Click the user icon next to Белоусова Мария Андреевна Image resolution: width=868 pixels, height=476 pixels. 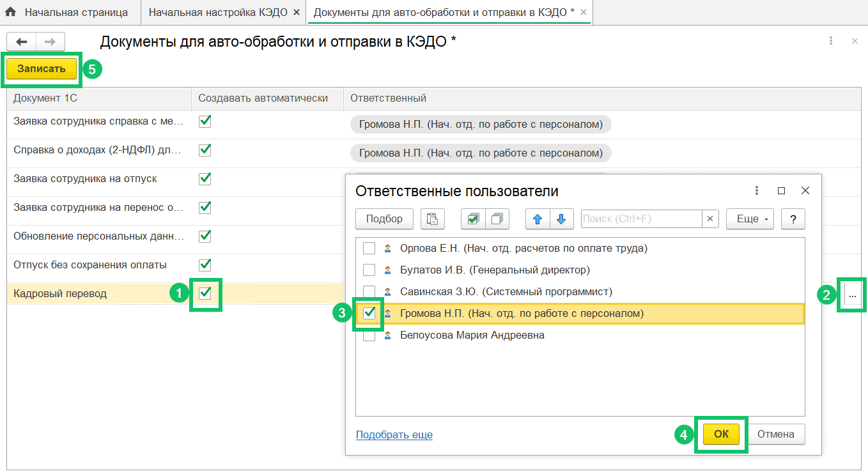click(387, 335)
